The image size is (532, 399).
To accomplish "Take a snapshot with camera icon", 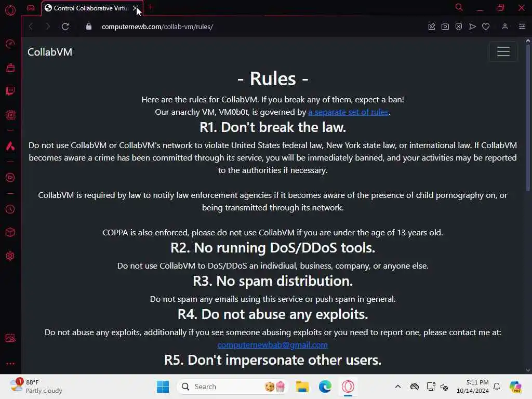I will (445, 26).
